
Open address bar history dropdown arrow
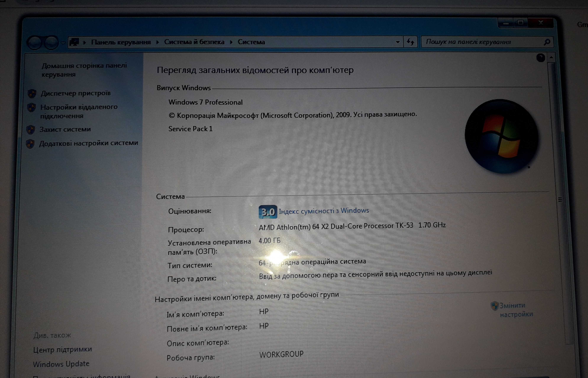(x=398, y=42)
